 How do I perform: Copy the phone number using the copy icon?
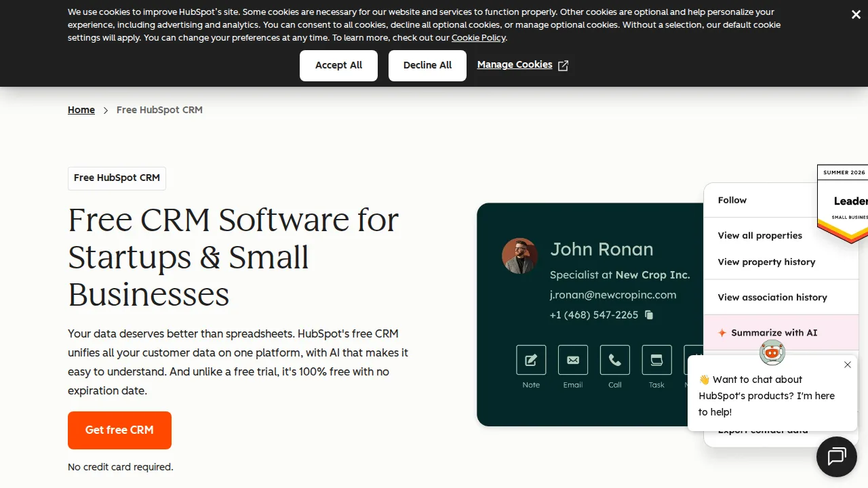(x=649, y=315)
